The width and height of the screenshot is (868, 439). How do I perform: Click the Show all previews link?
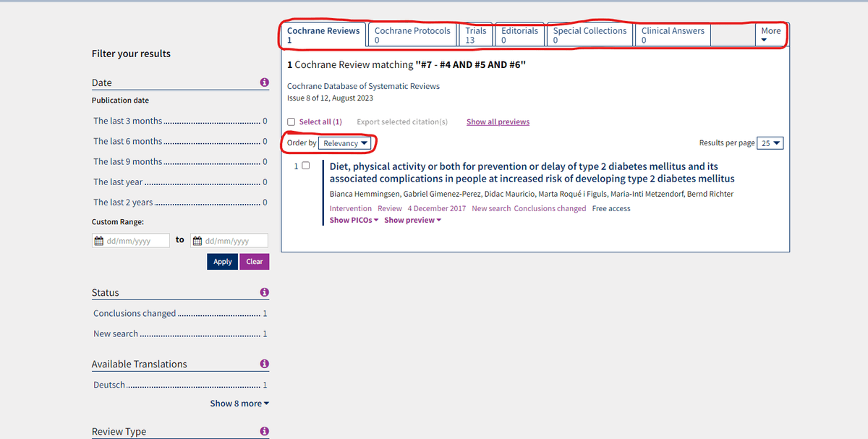coord(498,122)
